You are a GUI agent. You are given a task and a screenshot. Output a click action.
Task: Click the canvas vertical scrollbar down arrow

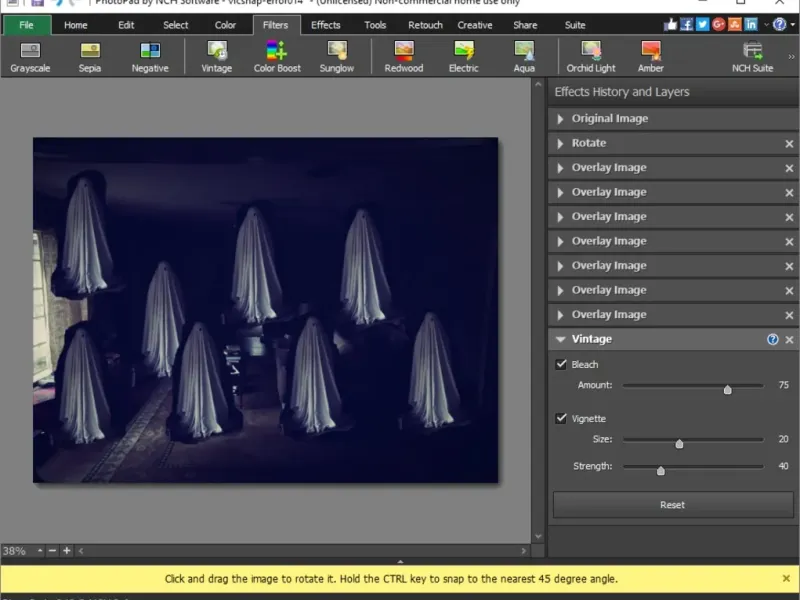pyautogui.click(x=538, y=536)
